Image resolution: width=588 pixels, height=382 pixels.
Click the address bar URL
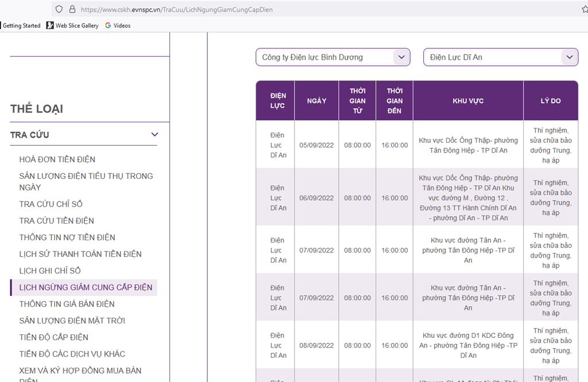coord(177,10)
